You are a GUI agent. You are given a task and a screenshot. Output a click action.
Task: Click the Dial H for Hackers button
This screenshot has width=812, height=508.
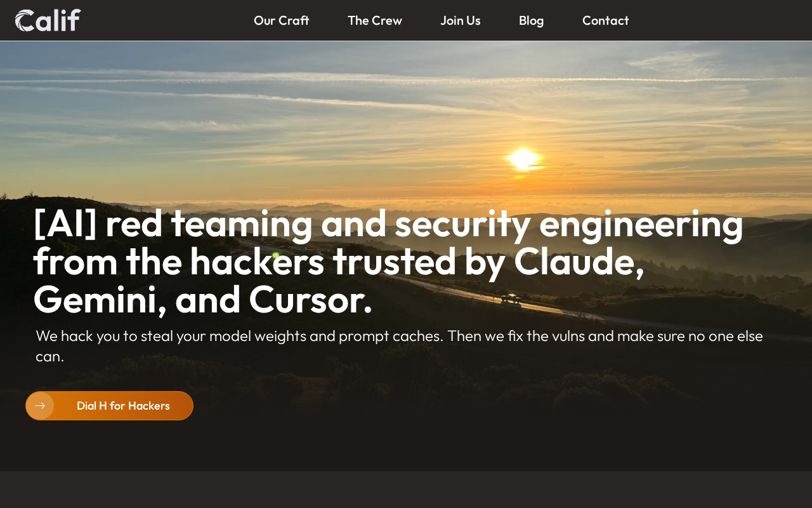(x=109, y=406)
